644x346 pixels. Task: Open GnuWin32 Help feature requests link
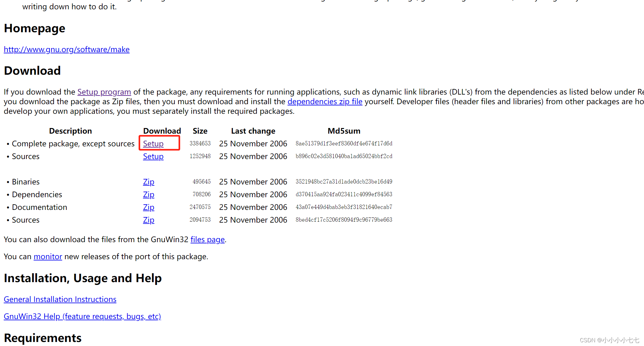(x=82, y=317)
